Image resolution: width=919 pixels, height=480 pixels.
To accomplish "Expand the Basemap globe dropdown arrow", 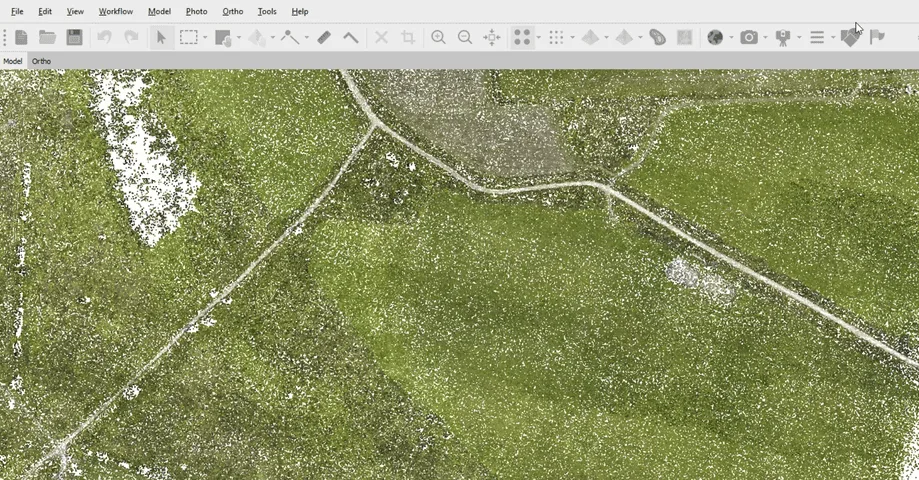I will pyautogui.click(x=731, y=38).
